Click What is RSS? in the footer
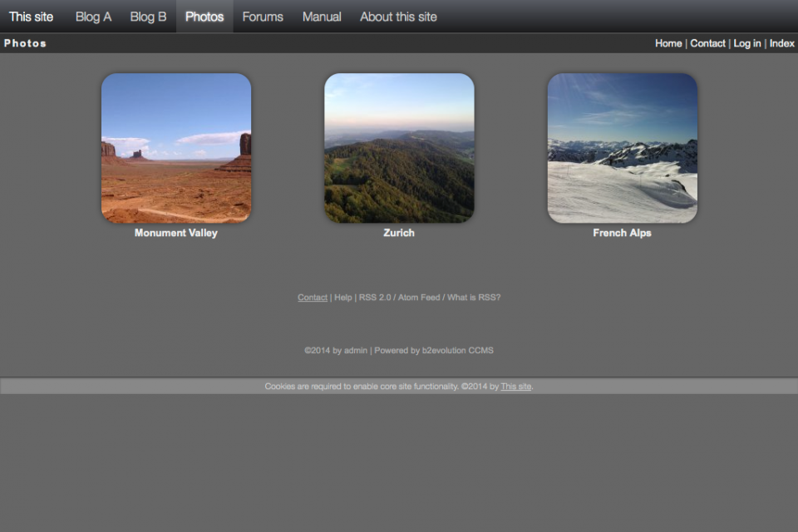This screenshot has height=532, width=798. tap(474, 297)
